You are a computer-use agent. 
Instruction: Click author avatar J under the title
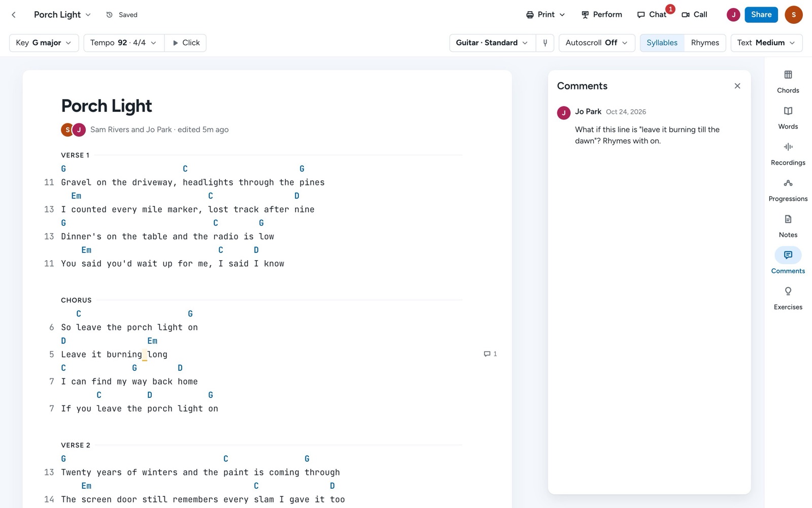[x=79, y=130]
